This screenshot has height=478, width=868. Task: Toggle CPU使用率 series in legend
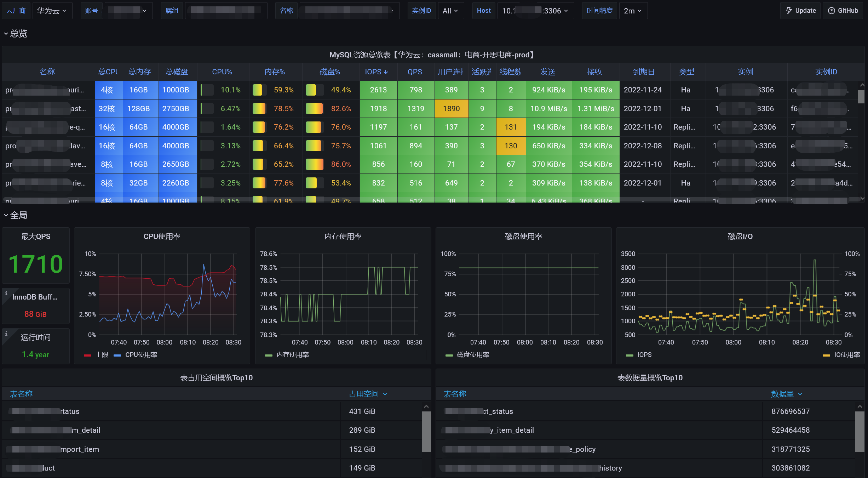point(141,355)
